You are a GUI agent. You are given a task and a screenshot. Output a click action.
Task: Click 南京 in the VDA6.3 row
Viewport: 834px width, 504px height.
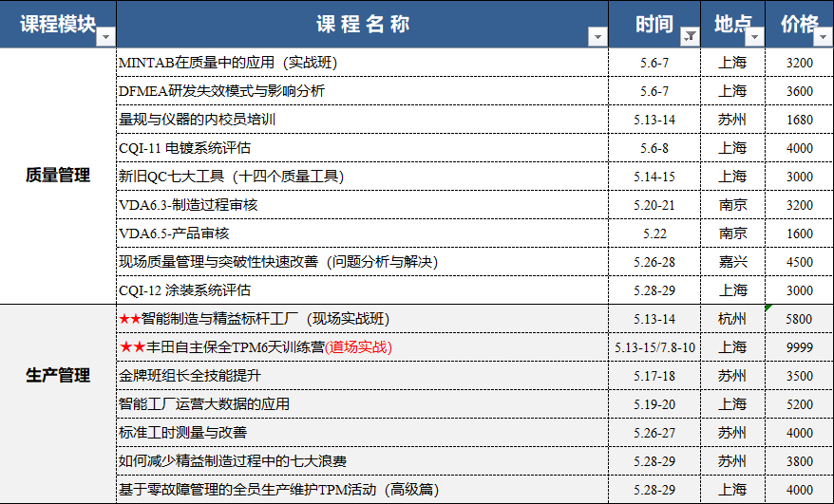(732, 205)
